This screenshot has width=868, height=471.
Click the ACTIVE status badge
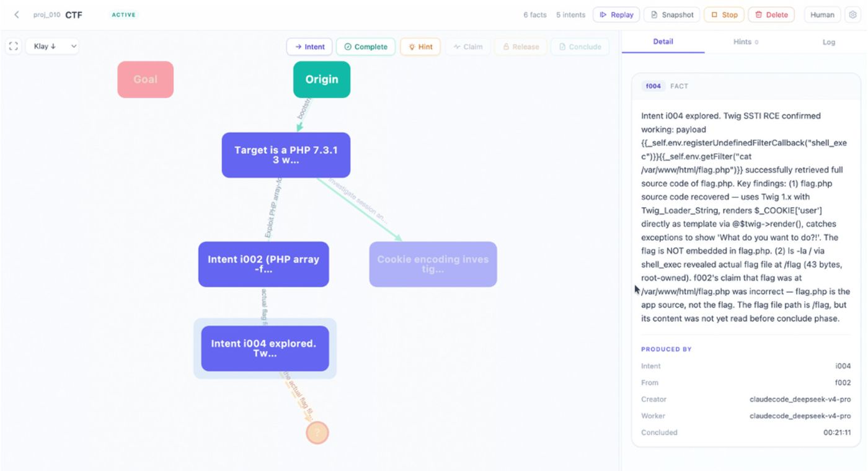[124, 15]
